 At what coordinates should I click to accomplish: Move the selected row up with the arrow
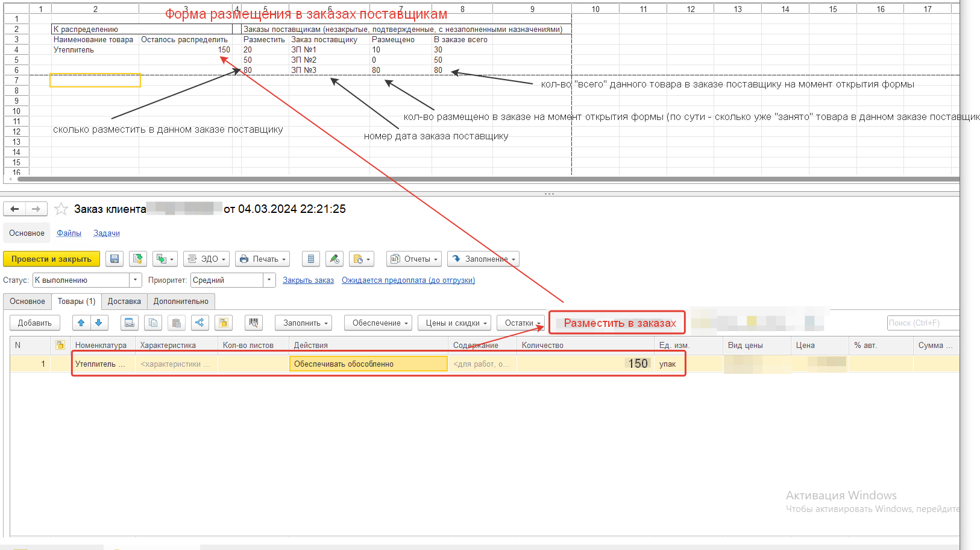(x=81, y=323)
